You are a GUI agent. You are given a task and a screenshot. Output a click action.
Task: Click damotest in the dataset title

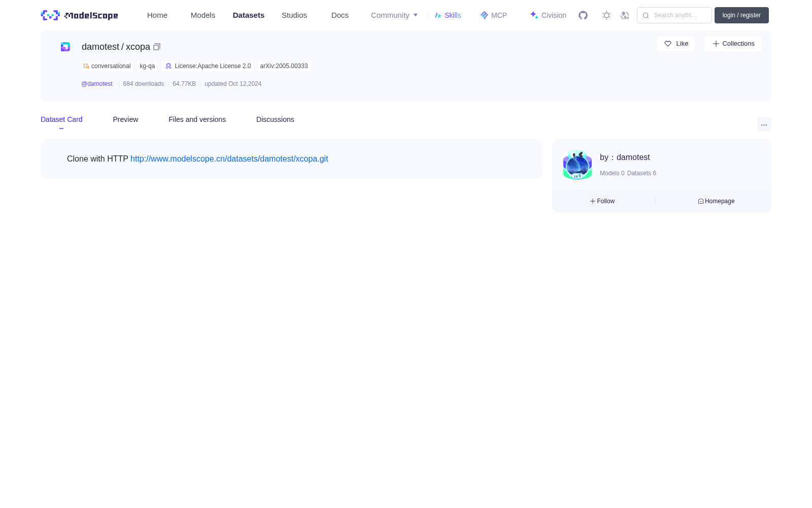click(100, 47)
